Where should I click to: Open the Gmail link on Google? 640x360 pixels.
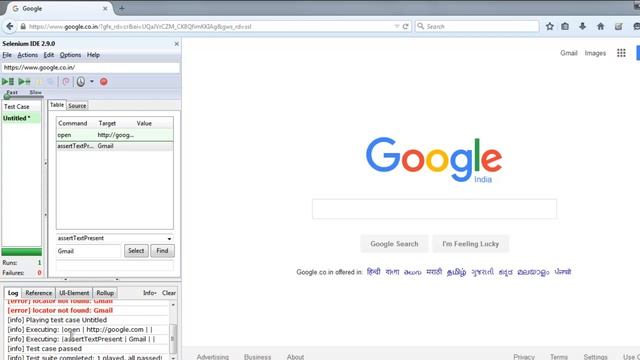(569, 53)
